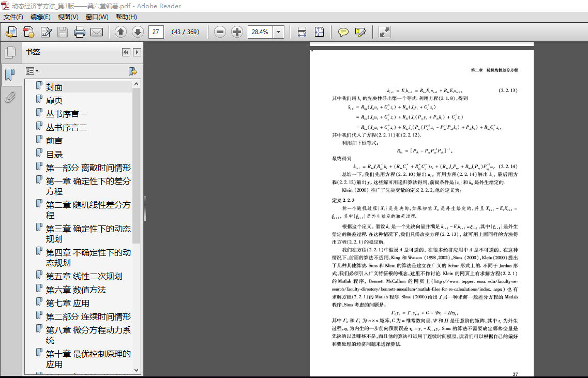Click the page count text (43 / 369)
The width and height of the screenshot is (588, 378).
click(x=185, y=32)
